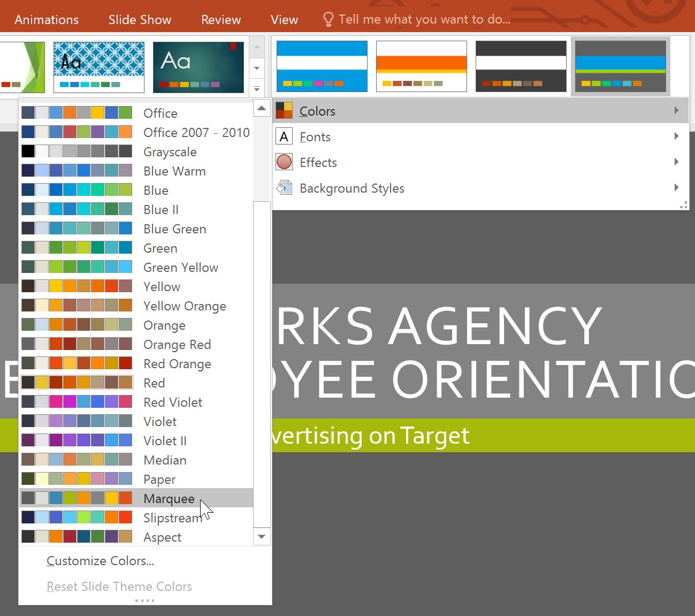Click the Background Styles paint icon

pos(284,187)
